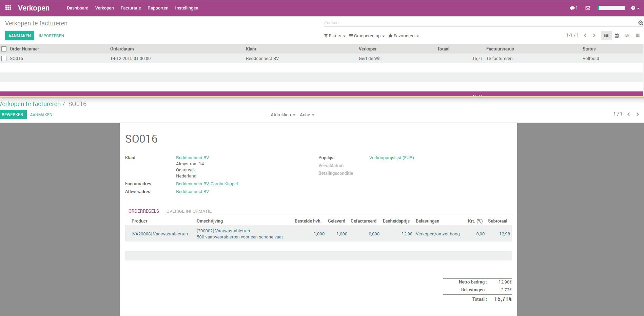Select all orders via header checkbox

point(4,49)
